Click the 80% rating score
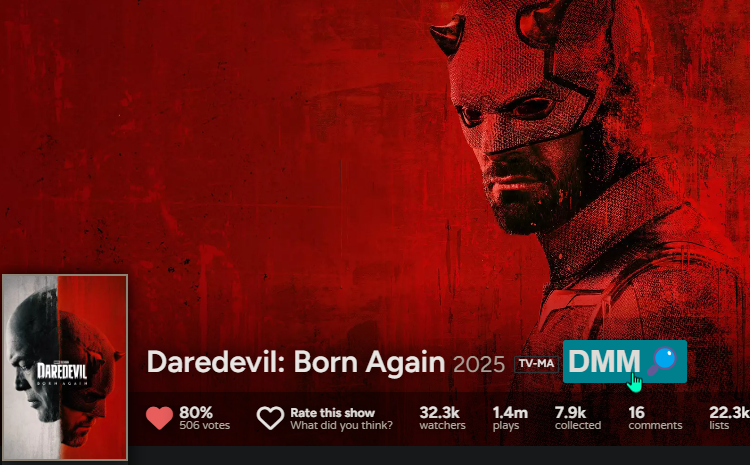The width and height of the screenshot is (750, 465). coord(196,412)
